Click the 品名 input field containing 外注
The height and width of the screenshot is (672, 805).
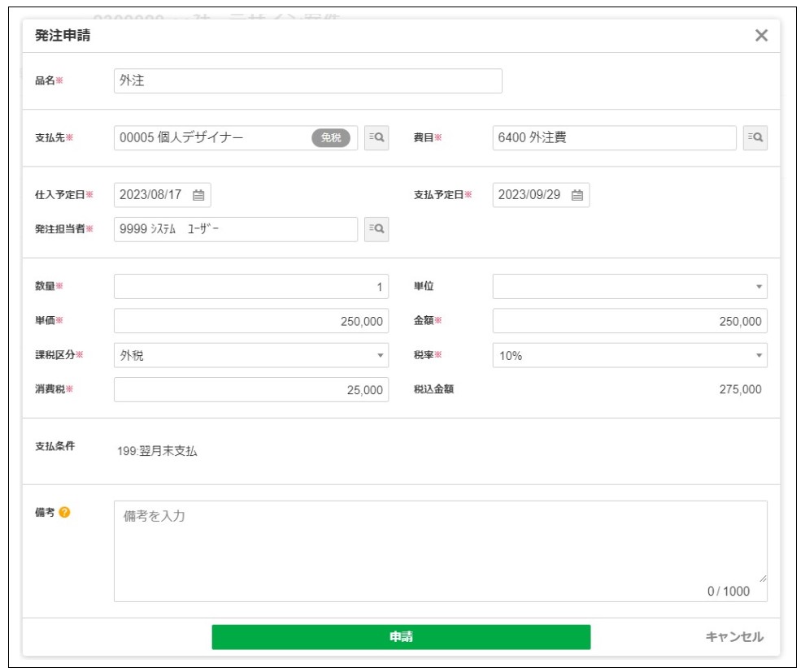307,81
